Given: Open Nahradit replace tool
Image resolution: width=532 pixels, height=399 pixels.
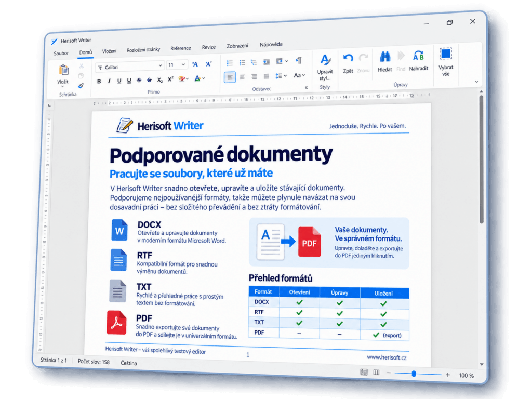Looking at the screenshot, I should point(418,60).
